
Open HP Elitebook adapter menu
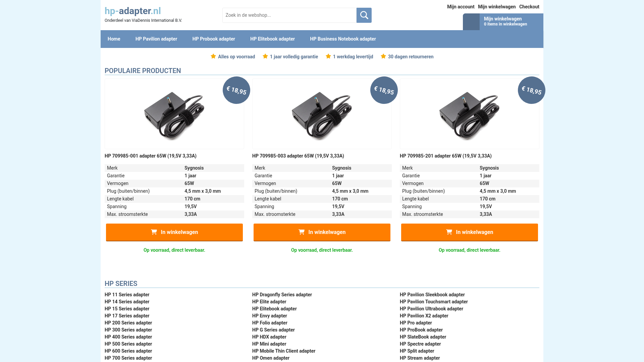pos(272,39)
